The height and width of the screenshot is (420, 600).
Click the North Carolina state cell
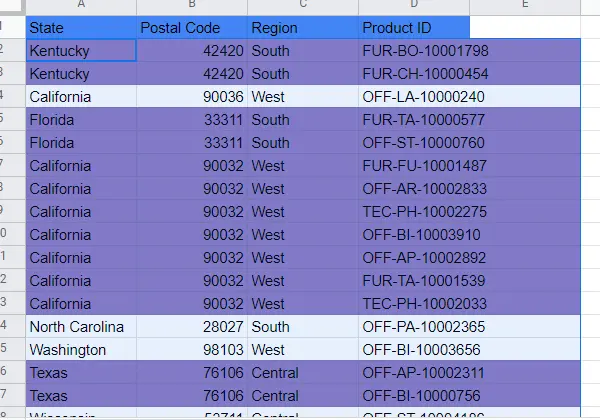(81, 327)
